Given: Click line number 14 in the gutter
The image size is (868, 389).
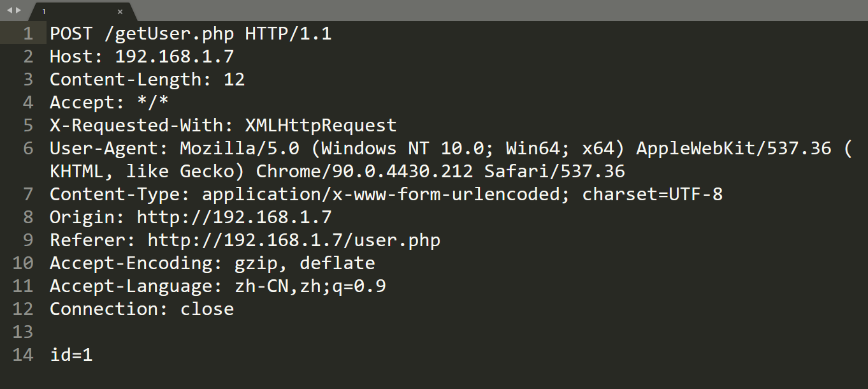Looking at the screenshot, I should click(23, 355).
